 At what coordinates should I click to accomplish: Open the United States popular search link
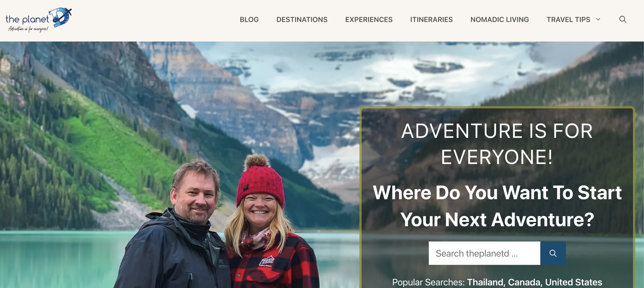574,282
